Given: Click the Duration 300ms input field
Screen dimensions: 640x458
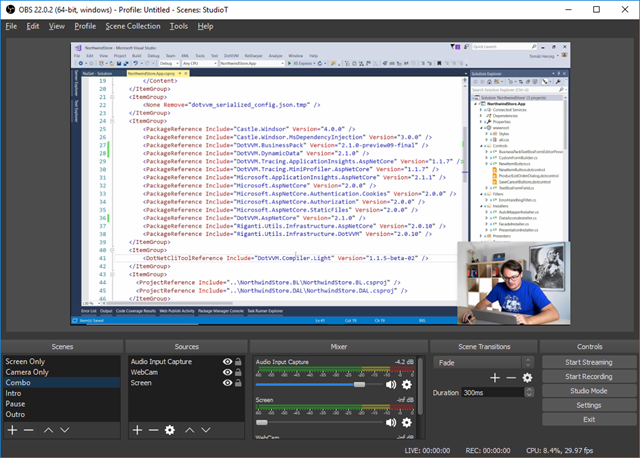Looking at the screenshot, I should pos(493,392).
